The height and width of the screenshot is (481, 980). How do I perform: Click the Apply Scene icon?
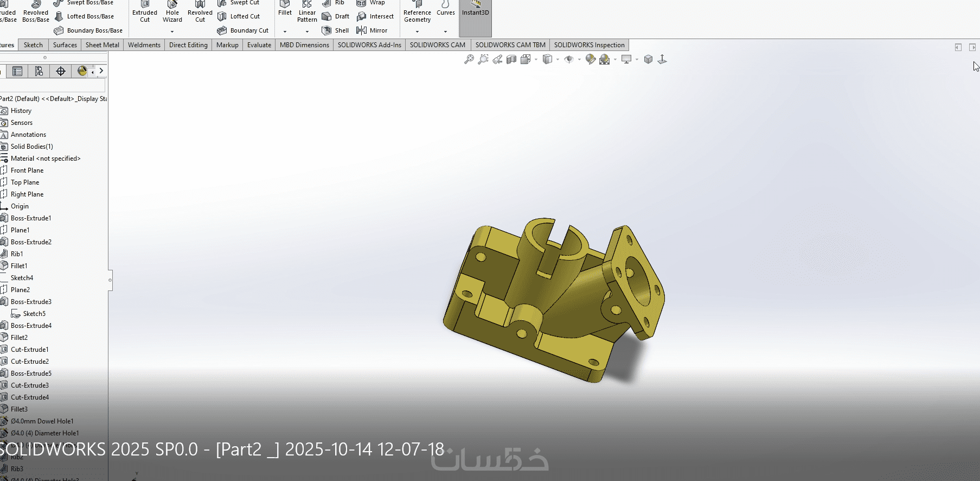pos(605,59)
